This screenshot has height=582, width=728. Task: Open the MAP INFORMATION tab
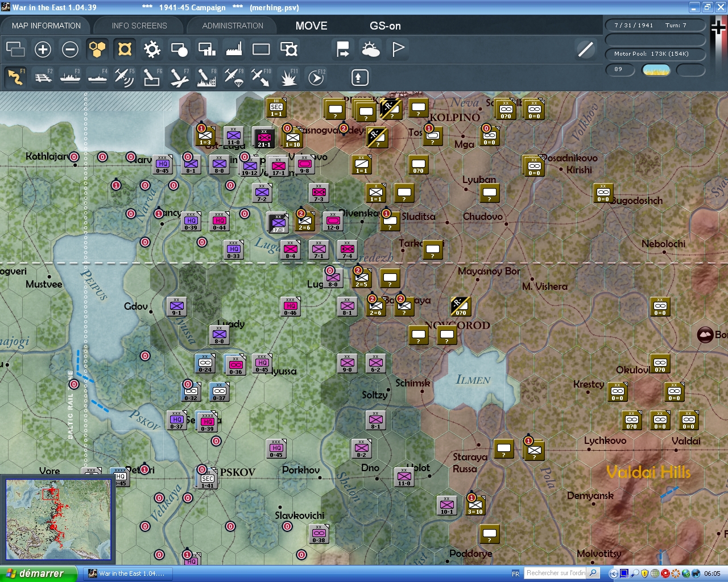pos(46,26)
